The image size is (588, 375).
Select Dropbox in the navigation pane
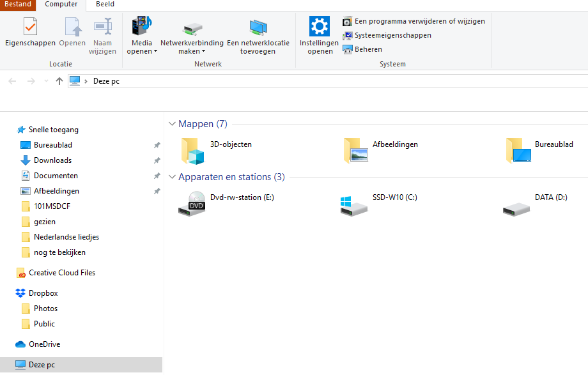coord(43,293)
